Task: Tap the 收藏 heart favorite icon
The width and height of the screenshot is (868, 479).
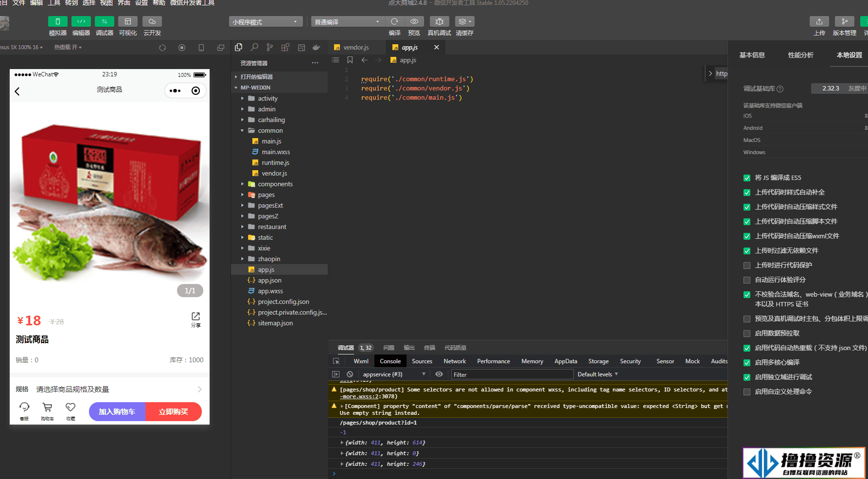Action: coord(71,411)
